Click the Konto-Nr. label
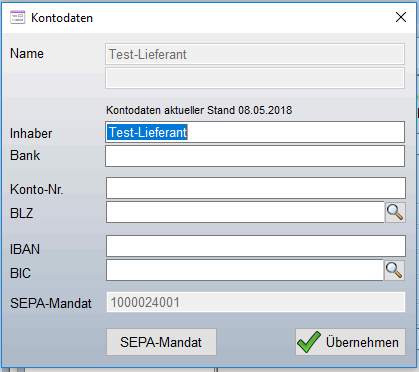This screenshot has height=372, width=419. click(x=37, y=189)
